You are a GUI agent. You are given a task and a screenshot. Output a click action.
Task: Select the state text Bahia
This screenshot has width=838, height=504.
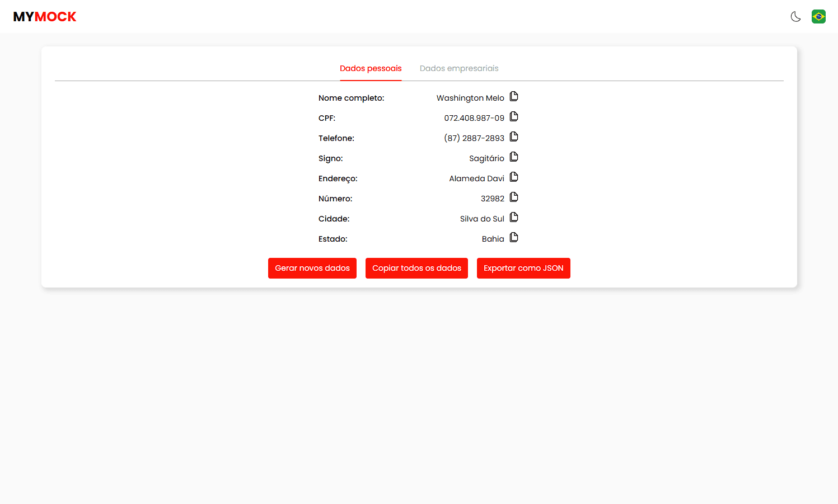493,239
